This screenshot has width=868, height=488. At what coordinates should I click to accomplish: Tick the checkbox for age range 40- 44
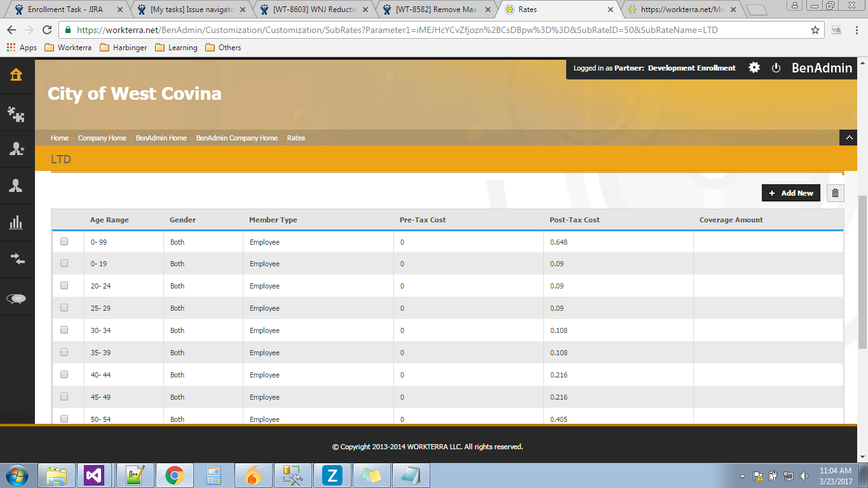[x=64, y=375]
